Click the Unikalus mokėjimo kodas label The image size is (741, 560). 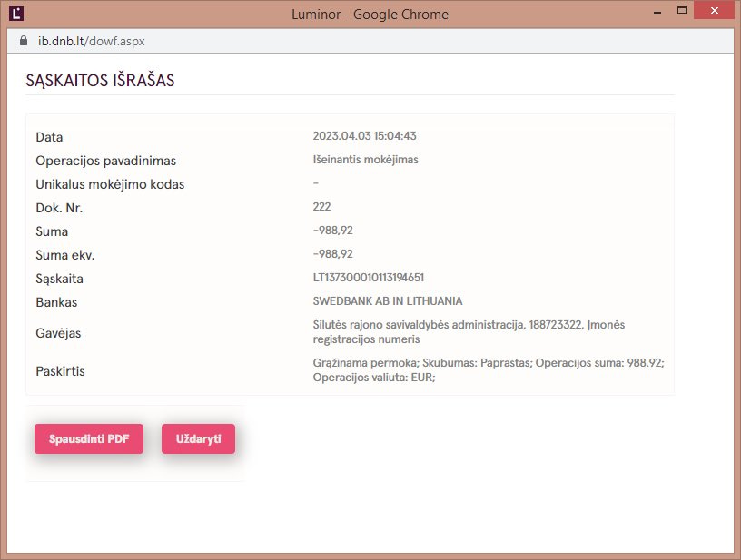point(110,184)
